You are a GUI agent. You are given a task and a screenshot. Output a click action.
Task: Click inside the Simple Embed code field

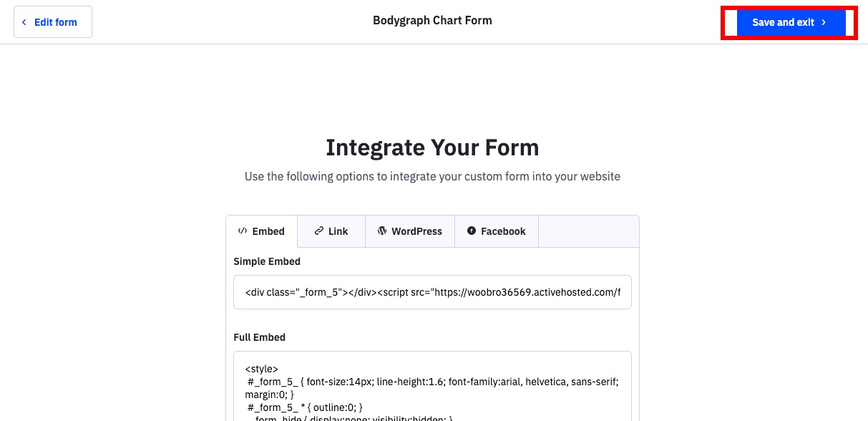(x=432, y=292)
